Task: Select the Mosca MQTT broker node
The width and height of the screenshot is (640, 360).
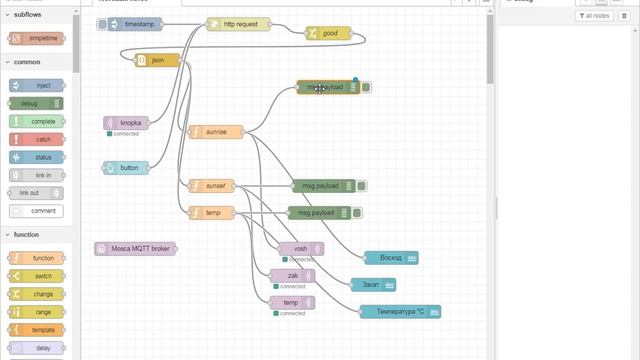Action: tap(135, 249)
